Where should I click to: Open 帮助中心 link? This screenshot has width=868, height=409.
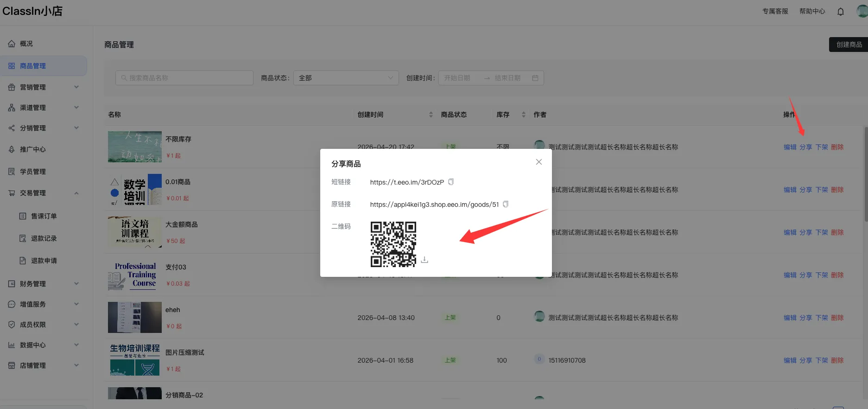[x=812, y=11]
